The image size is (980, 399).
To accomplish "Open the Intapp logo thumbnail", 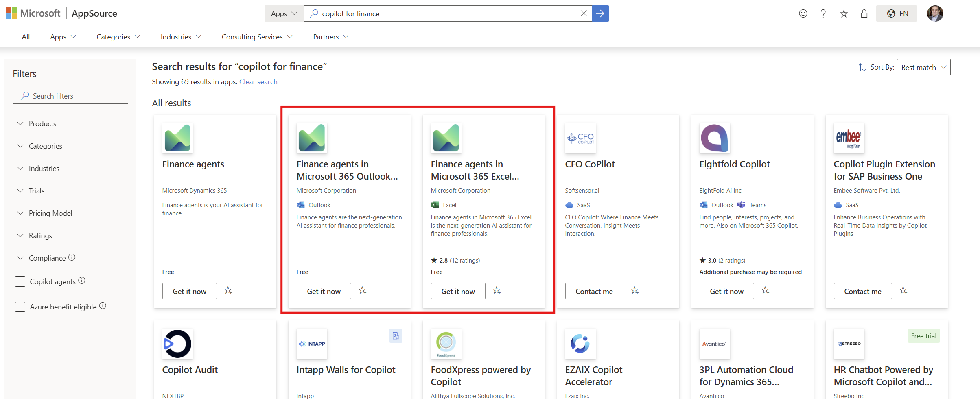I will coord(312,344).
